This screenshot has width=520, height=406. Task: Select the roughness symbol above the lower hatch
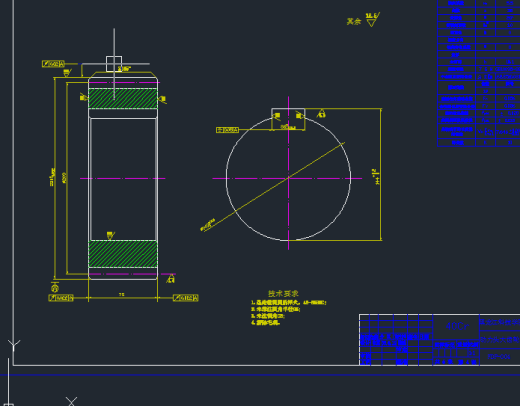111,235
